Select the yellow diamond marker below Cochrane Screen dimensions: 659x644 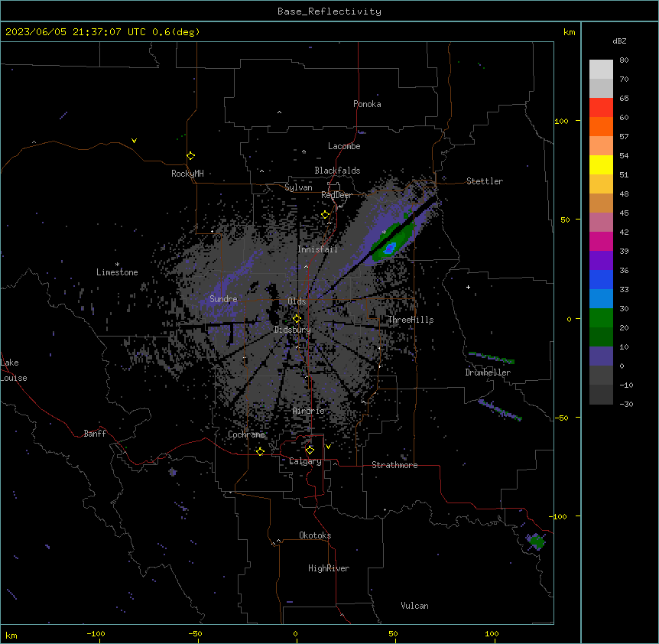coord(260,451)
